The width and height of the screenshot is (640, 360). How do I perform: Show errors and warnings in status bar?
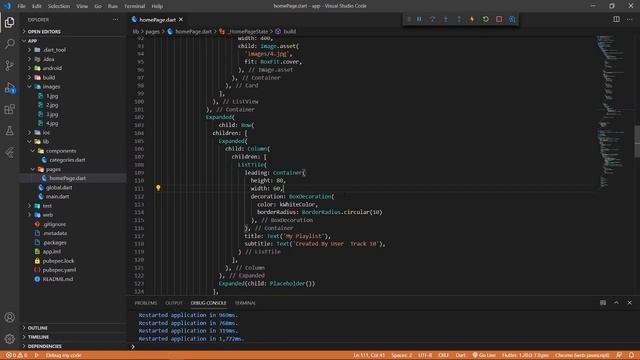16,355
